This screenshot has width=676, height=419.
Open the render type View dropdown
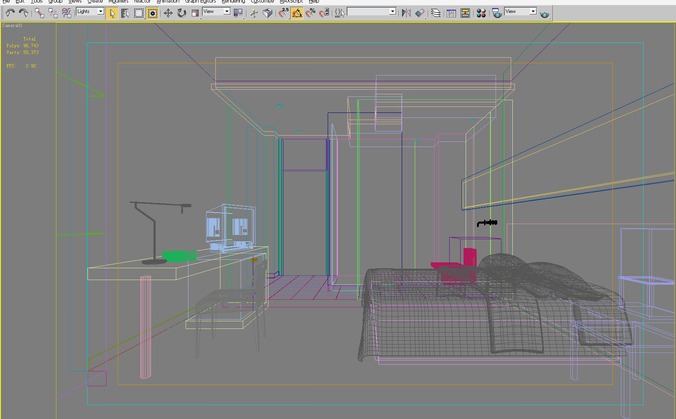coord(520,11)
